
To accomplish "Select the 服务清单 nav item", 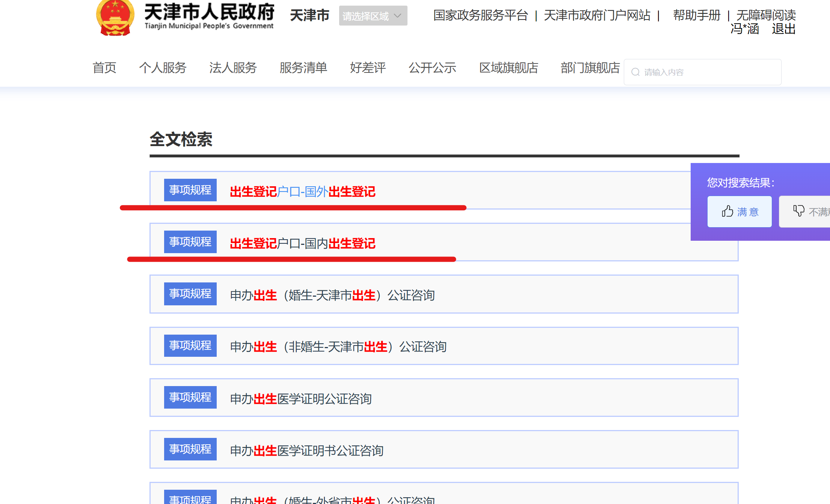I will coord(303,68).
